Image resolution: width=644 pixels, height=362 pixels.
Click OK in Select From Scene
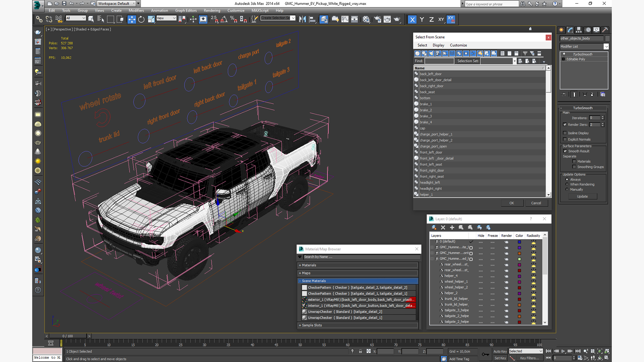click(x=512, y=203)
